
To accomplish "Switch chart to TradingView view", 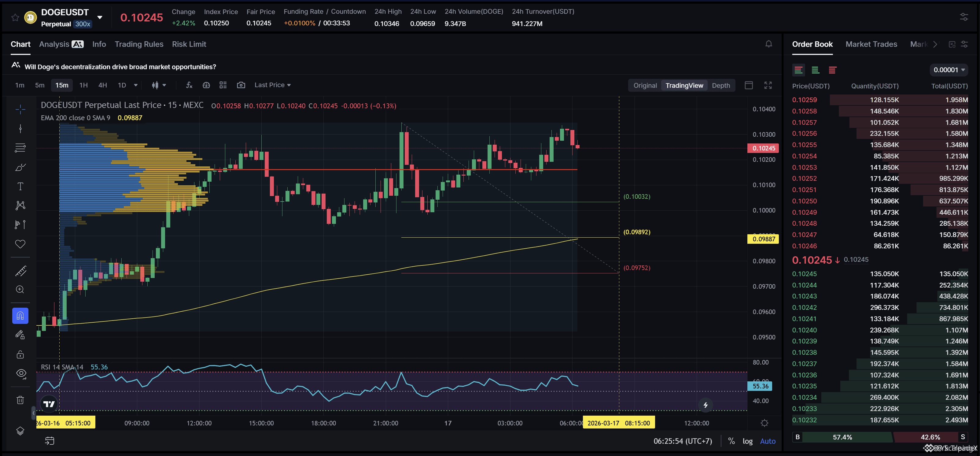I will (x=684, y=86).
